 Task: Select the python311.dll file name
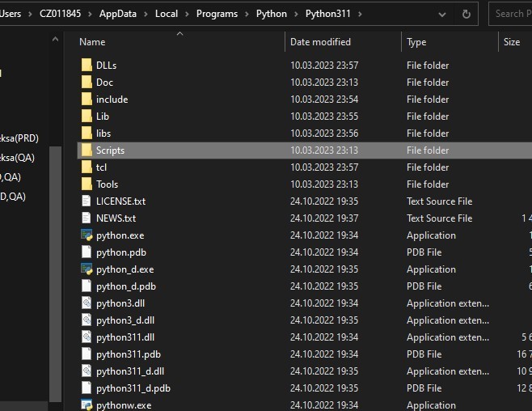click(x=125, y=337)
